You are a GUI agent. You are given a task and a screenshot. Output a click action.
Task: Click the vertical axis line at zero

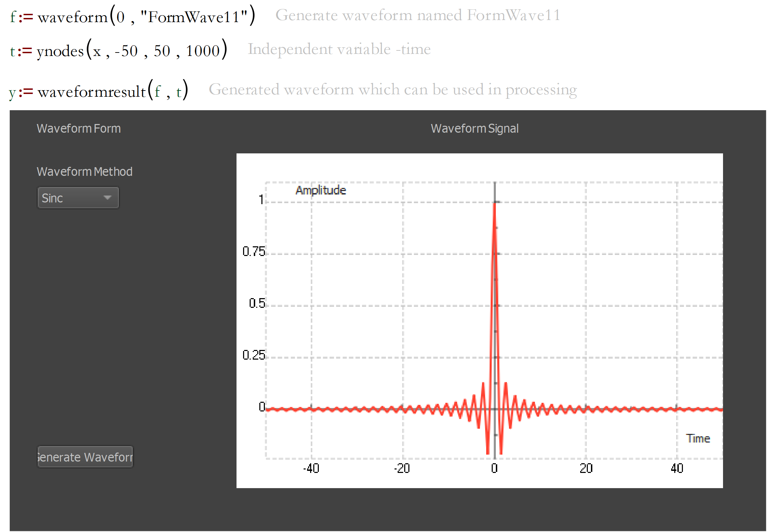point(494,311)
